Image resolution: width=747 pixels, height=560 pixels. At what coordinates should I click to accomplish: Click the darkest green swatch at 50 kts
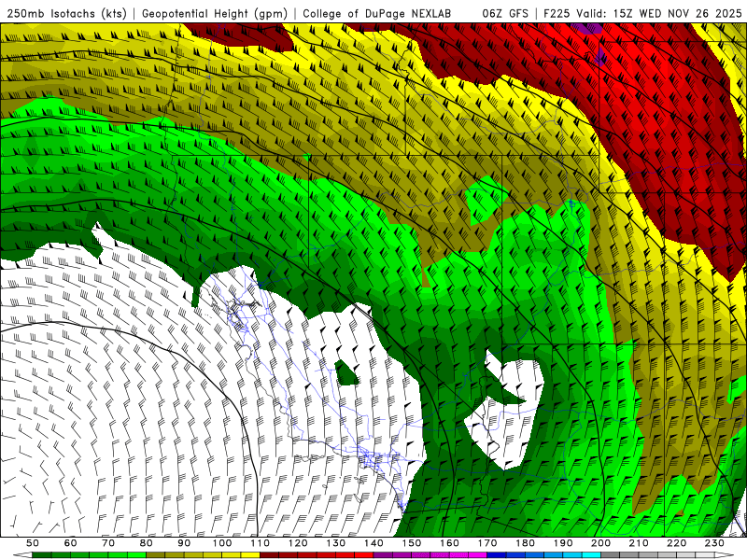41,555
